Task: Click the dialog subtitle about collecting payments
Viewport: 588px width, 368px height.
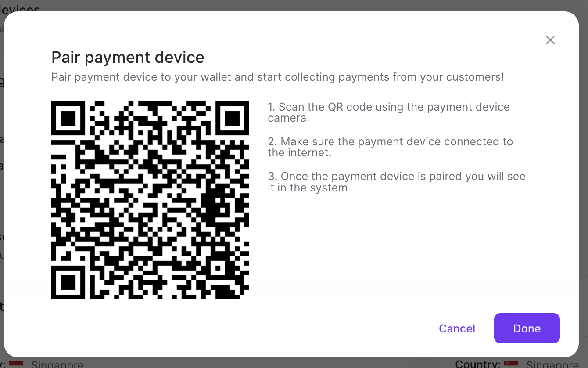Action: point(278,77)
